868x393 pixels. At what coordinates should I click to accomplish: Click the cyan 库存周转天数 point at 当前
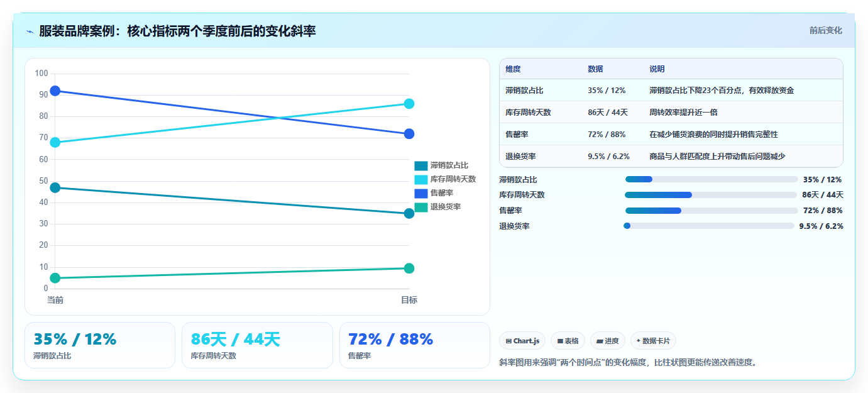point(55,142)
